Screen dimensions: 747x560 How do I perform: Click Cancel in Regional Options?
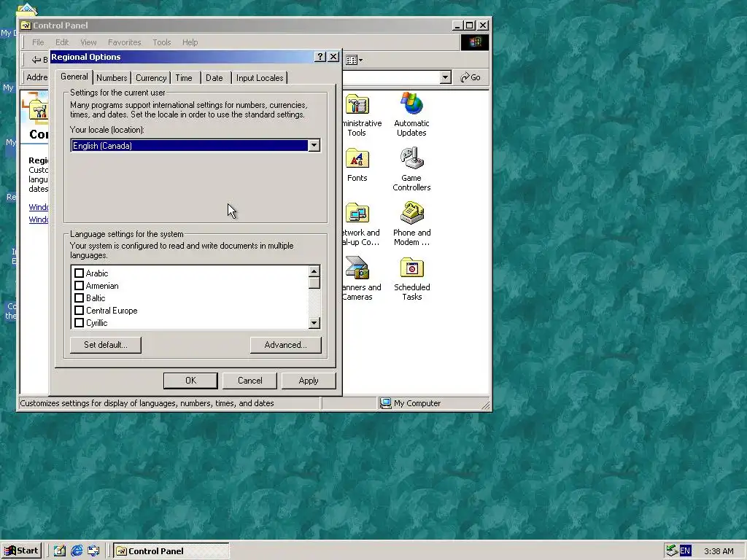click(x=249, y=381)
